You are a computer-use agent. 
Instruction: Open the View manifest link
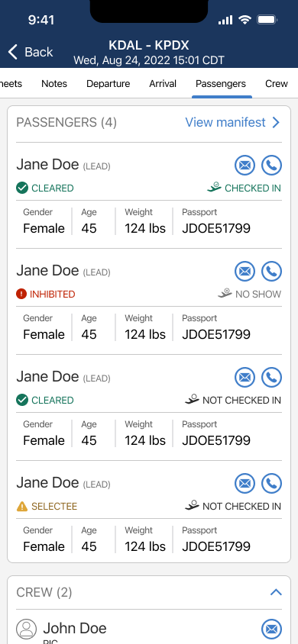(225, 122)
